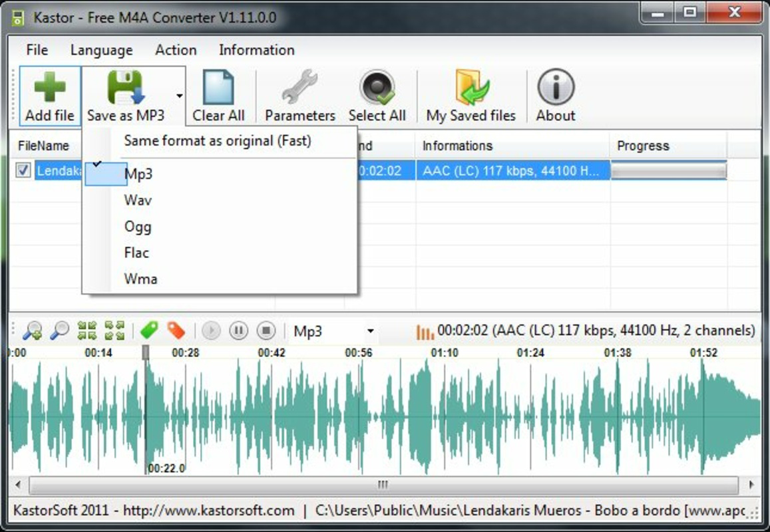Open the Language menu
Viewport: 770px width, 532px height.
101,50
